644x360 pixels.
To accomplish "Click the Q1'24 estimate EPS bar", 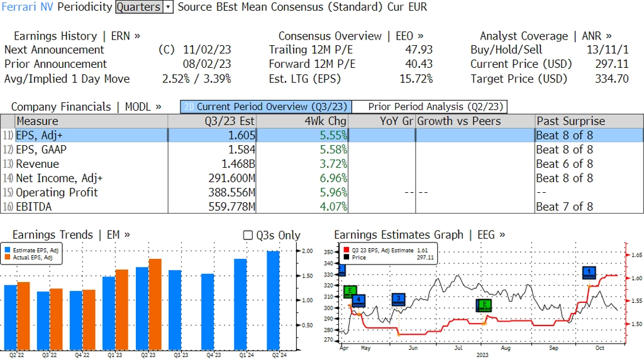I will [241, 304].
